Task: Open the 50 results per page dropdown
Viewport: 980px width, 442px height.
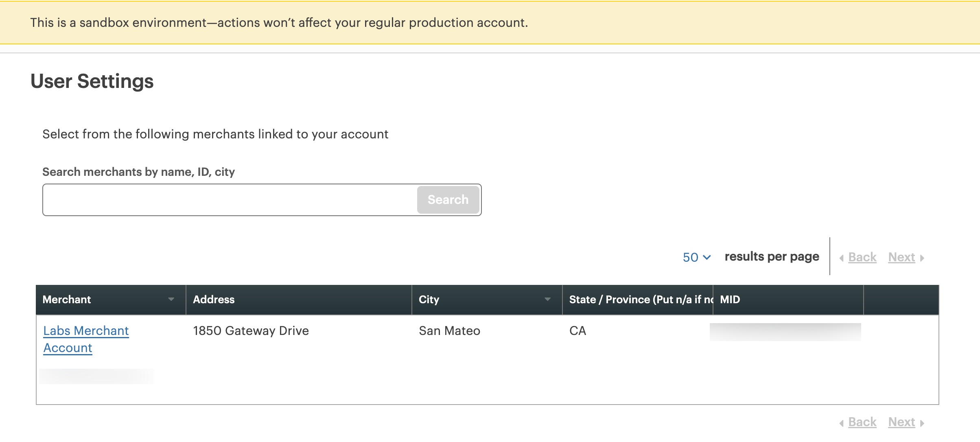Action: [x=697, y=257]
